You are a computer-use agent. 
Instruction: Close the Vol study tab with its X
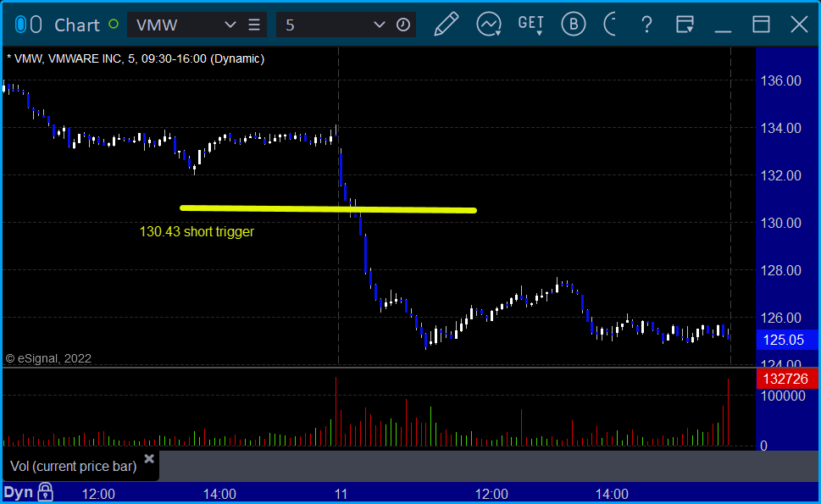pos(149,459)
